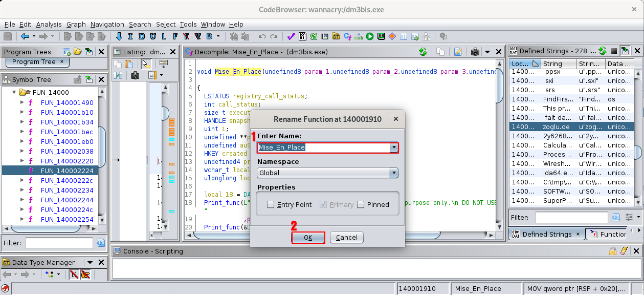Click the snapshot camera icon in Decompile panel

[x=475, y=52]
